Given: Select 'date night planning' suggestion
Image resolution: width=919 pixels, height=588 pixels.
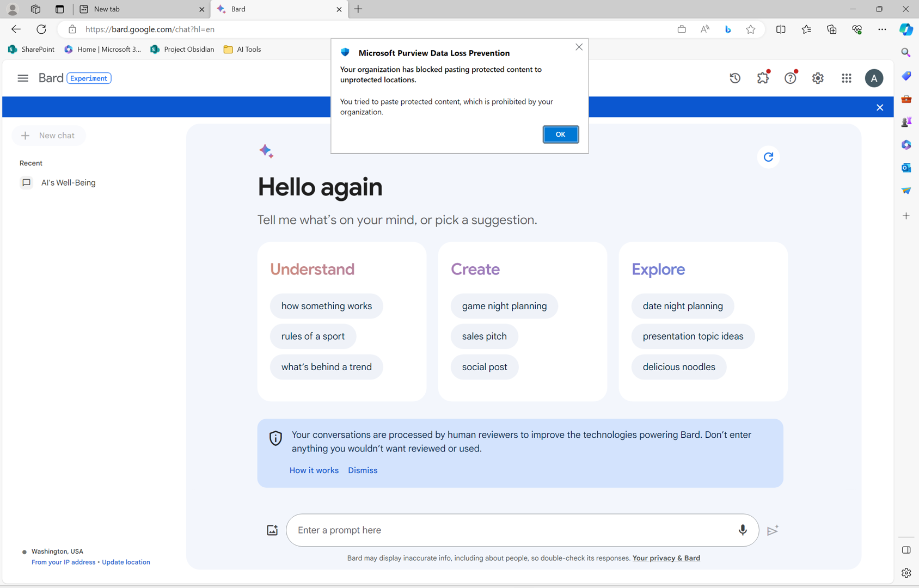Looking at the screenshot, I should click(x=683, y=306).
